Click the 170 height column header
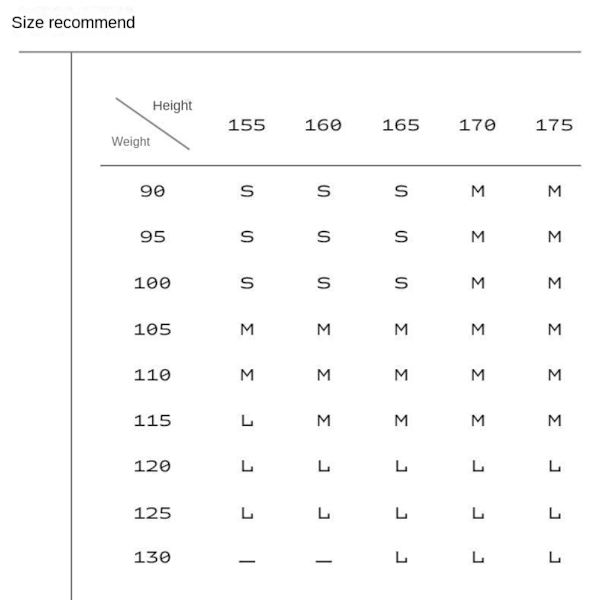The width and height of the screenshot is (600, 600). 478,125
